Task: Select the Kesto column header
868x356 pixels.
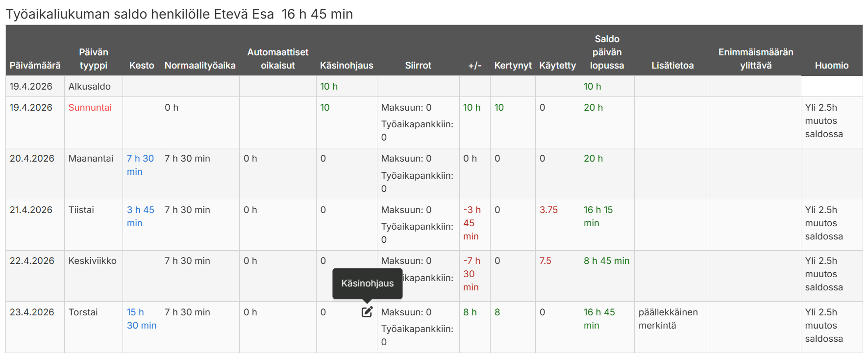Action: tap(142, 65)
